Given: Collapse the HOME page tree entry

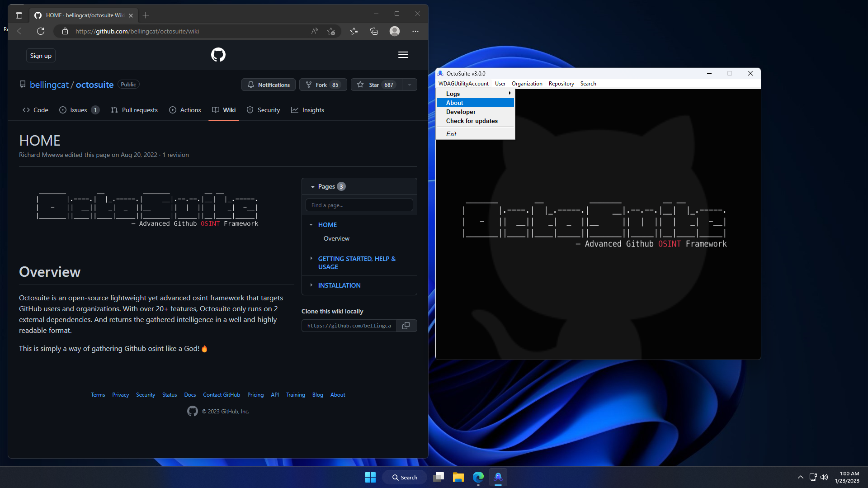Looking at the screenshot, I should coord(311,225).
